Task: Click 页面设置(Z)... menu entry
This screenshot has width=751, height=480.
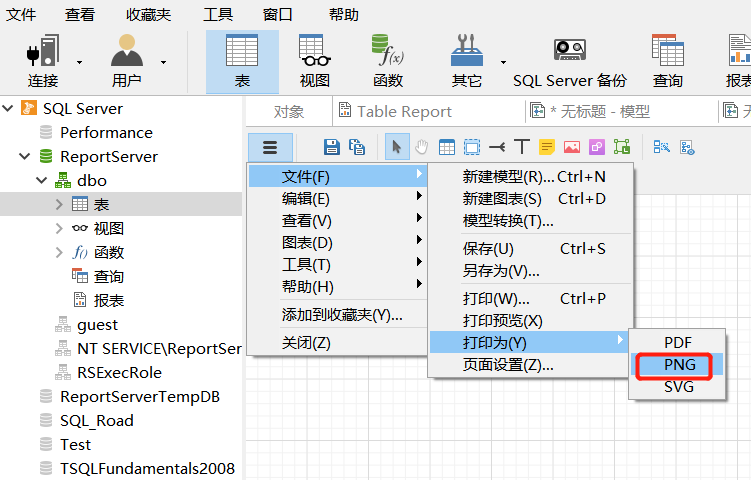Action: (x=508, y=365)
